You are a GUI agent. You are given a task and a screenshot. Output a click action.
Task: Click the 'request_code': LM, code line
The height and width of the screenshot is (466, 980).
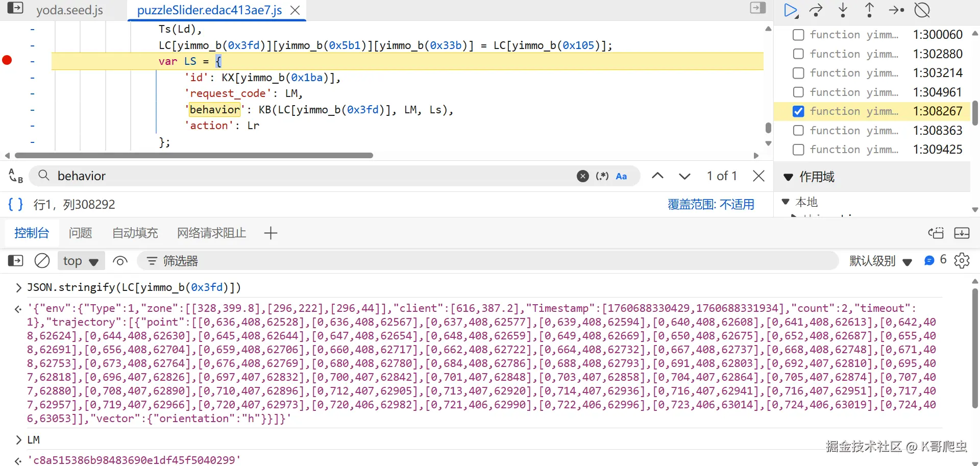pyautogui.click(x=243, y=93)
